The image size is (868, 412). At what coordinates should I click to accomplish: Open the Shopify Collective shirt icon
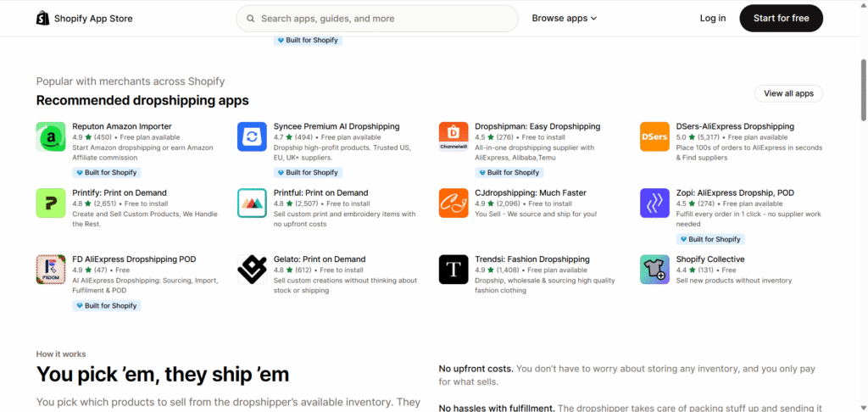pos(655,270)
